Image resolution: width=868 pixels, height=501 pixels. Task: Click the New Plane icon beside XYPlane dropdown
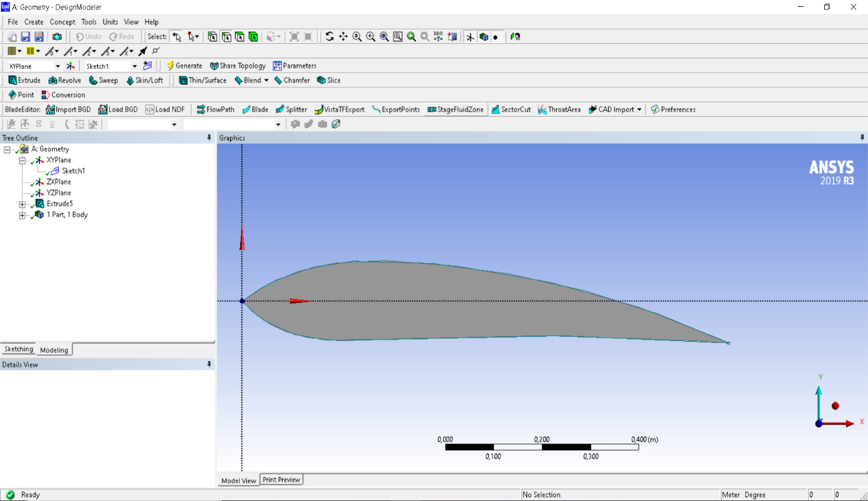[71, 66]
